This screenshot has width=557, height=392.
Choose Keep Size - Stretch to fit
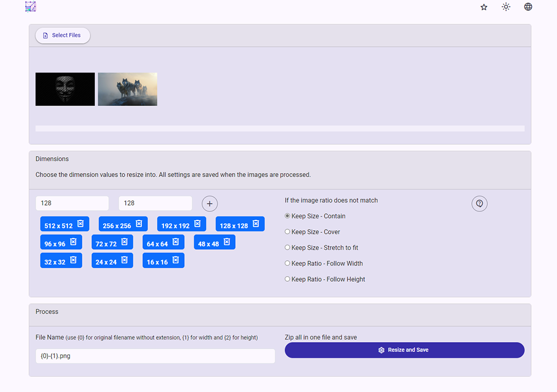coord(288,248)
